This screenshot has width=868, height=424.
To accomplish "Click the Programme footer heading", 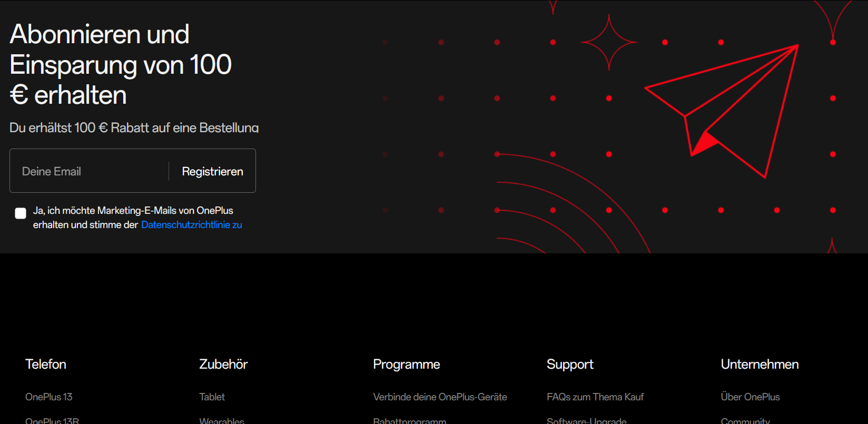I will [x=406, y=364].
